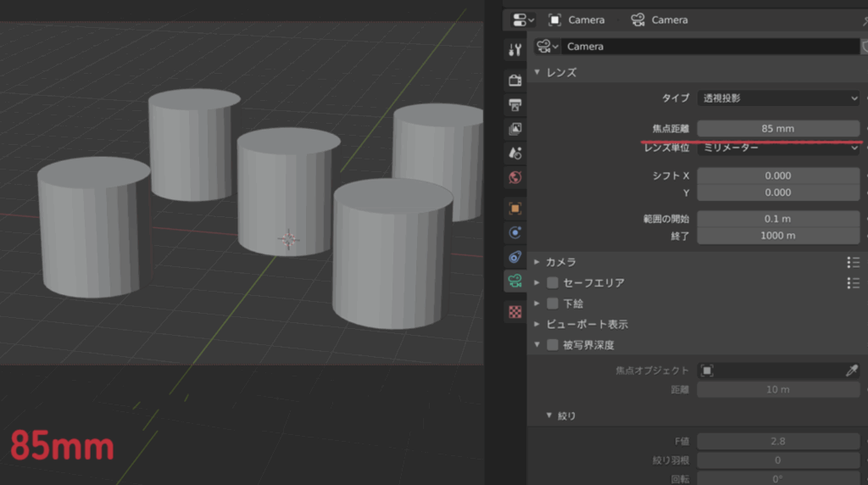Click the eyedropper for 焦点オブジェクト
This screenshot has height=485, width=868.
click(852, 371)
